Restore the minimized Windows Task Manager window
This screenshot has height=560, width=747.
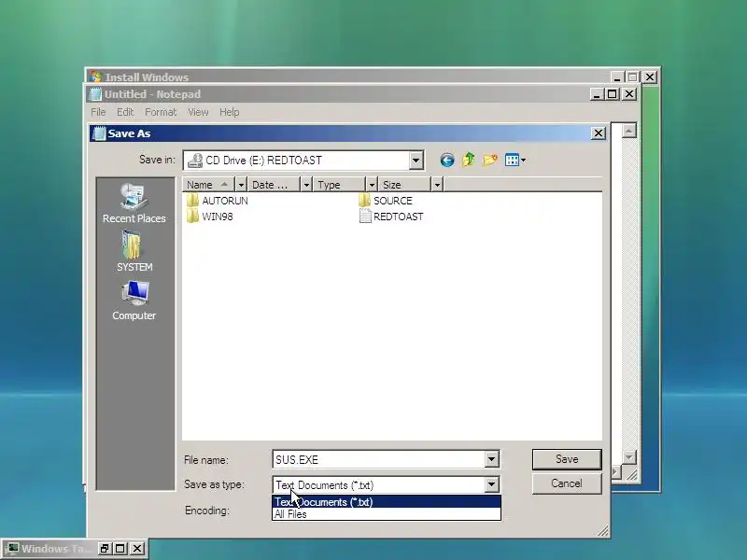[105, 549]
